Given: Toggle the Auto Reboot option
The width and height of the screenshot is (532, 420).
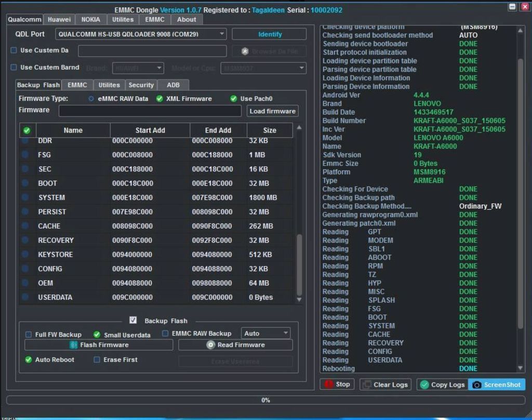Looking at the screenshot, I should point(29,360).
